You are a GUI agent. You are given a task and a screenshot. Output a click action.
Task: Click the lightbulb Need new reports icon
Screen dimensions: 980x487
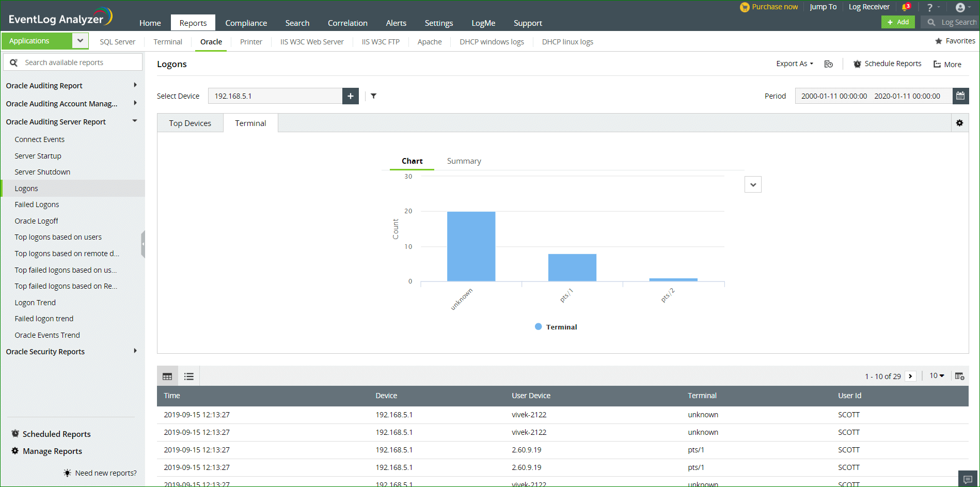click(x=67, y=473)
